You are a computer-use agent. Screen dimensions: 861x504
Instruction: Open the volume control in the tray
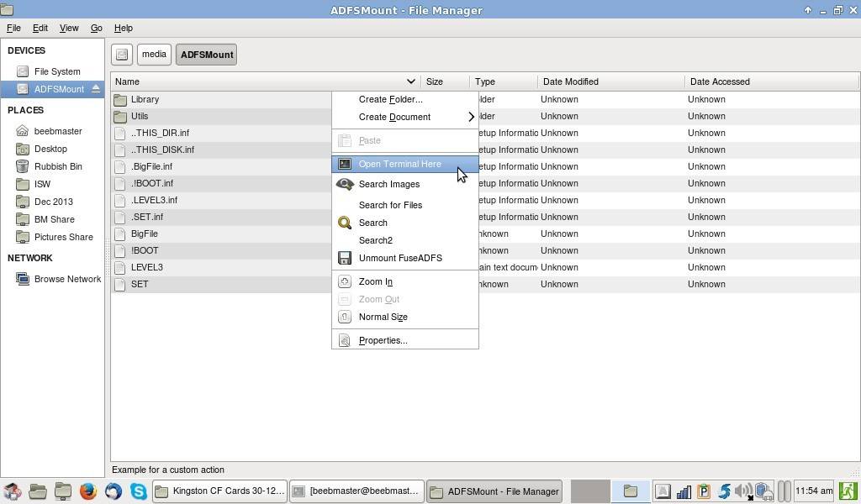tap(744, 491)
